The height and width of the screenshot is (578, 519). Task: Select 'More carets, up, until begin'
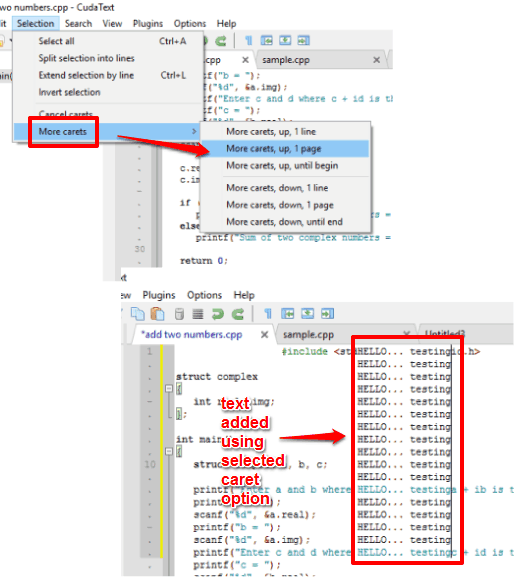285,166
